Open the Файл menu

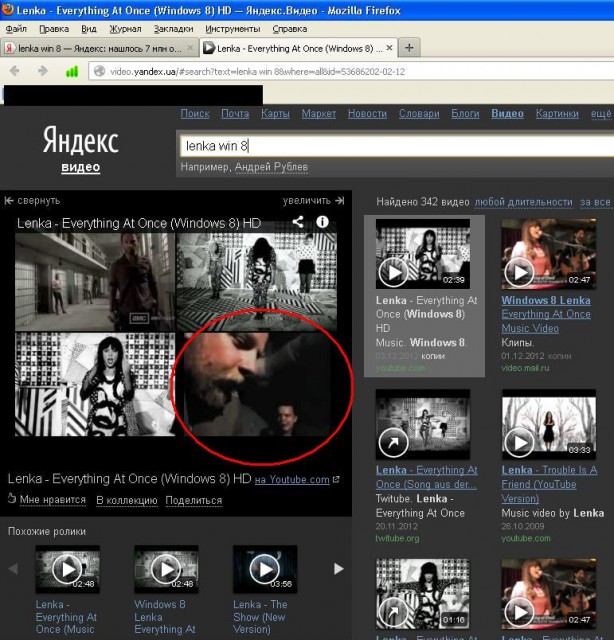point(16,29)
